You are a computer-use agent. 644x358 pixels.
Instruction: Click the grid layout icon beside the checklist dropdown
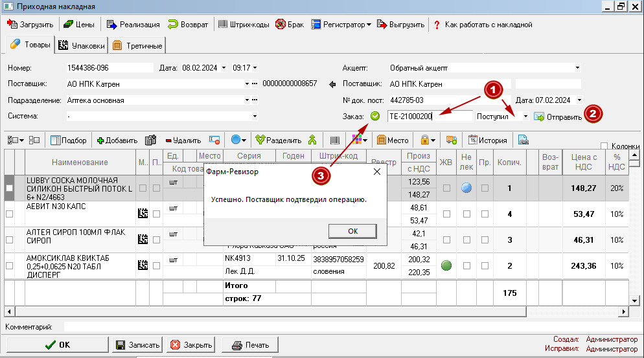(x=34, y=140)
